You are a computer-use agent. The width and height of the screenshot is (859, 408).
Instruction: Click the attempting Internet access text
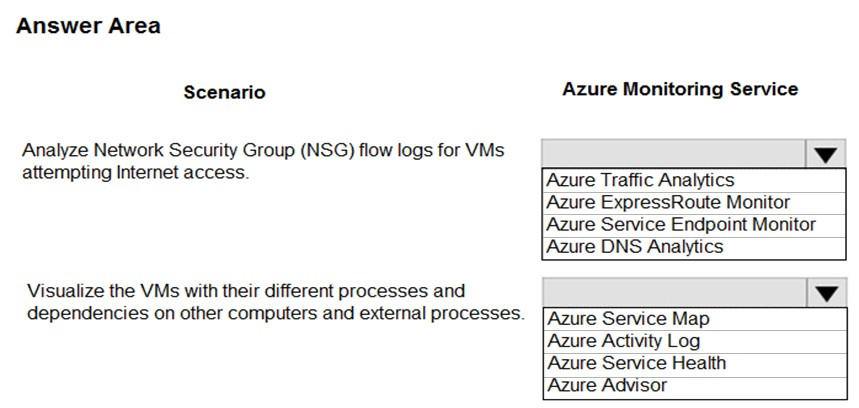tap(136, 173)
